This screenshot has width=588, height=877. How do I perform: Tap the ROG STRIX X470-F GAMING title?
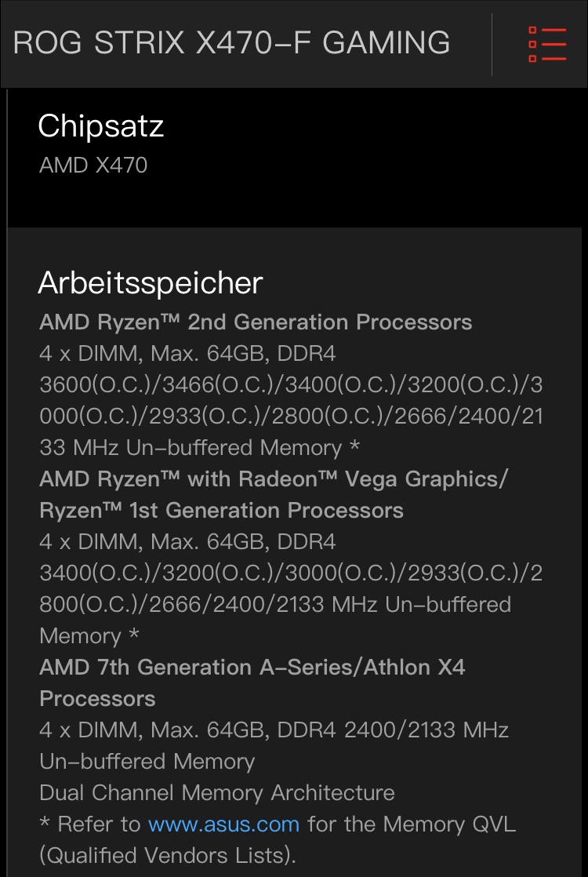[232, 43]
